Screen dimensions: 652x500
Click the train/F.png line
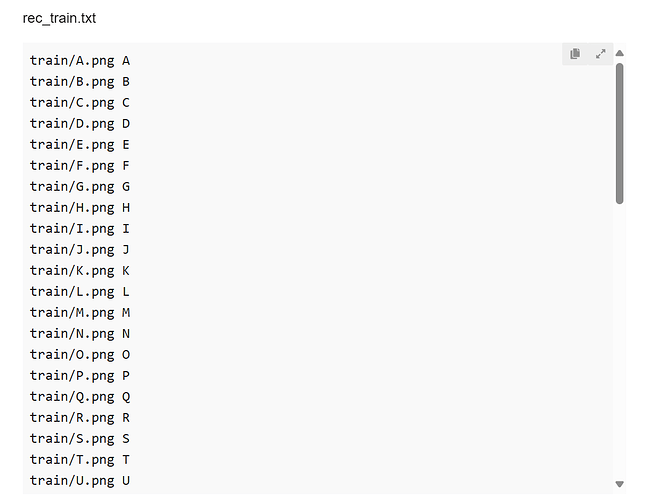coord(80,166)
